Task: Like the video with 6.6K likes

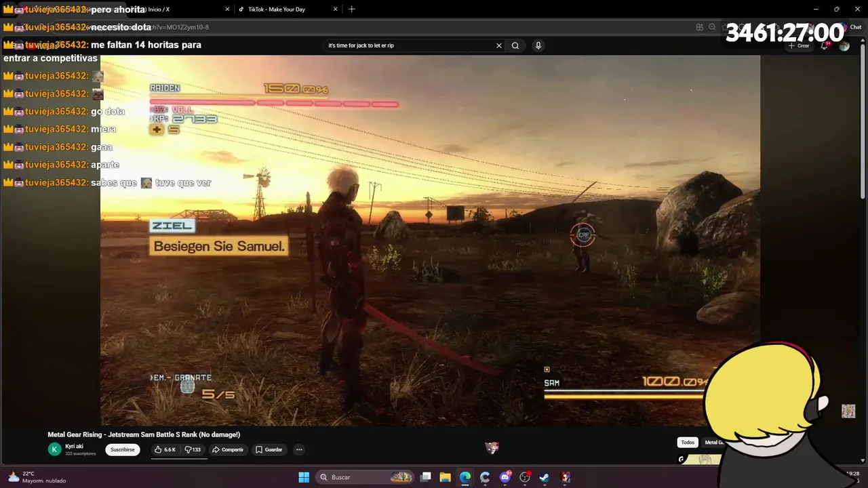Action: click(x=165, y=449)
